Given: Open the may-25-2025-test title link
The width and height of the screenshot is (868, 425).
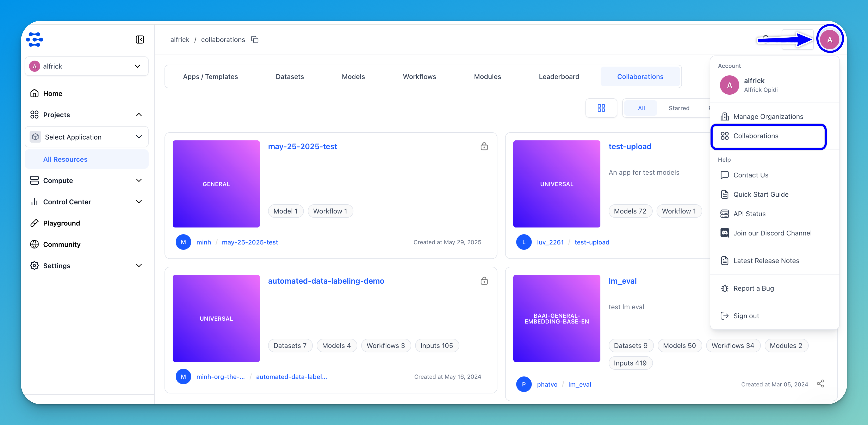Looking at the screenshot, I should [x=302, y=146].
